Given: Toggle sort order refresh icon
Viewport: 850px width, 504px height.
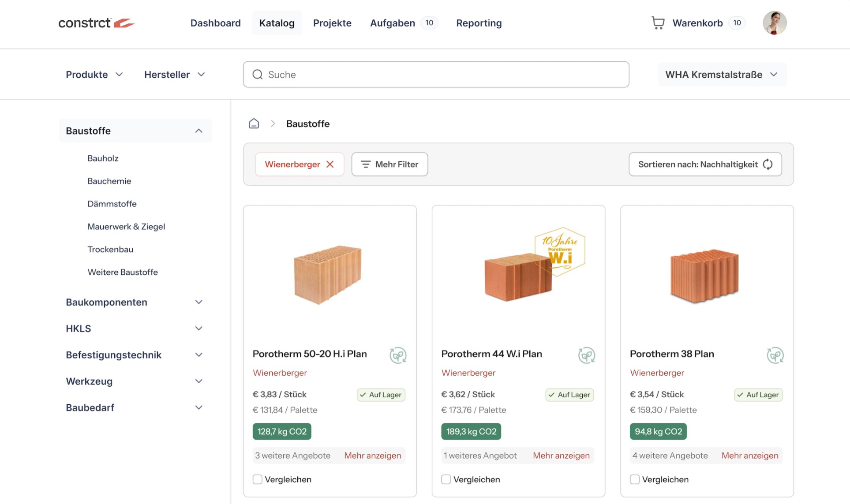Looking at the screenshot, I should (768, 164).
